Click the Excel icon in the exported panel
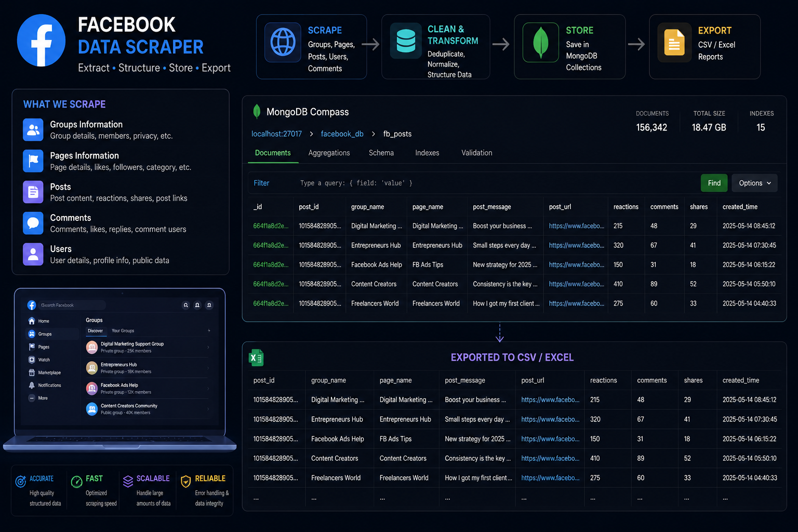 (257, 357)
